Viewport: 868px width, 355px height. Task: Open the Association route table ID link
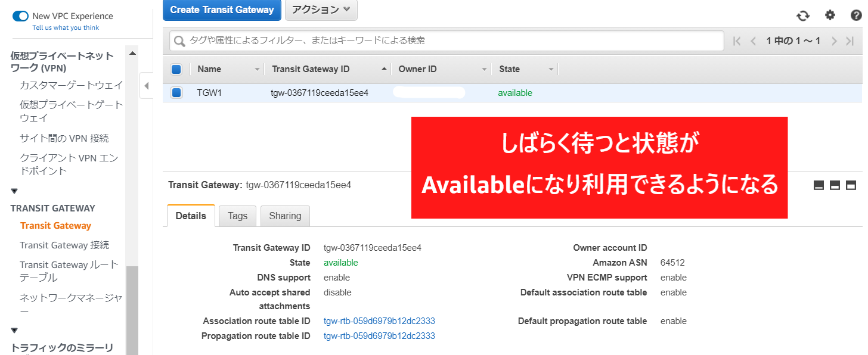click(379, 321)
